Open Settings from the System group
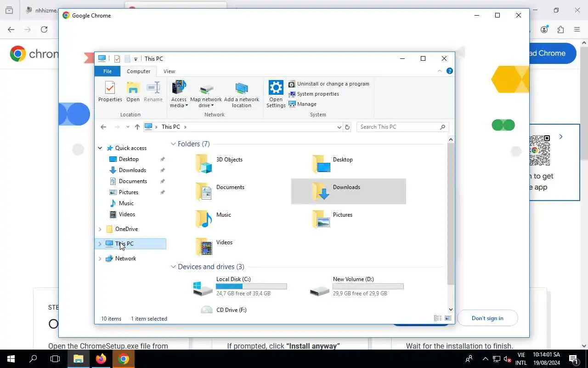The width and height of the screenshot is (588, 368). point(276,94)
